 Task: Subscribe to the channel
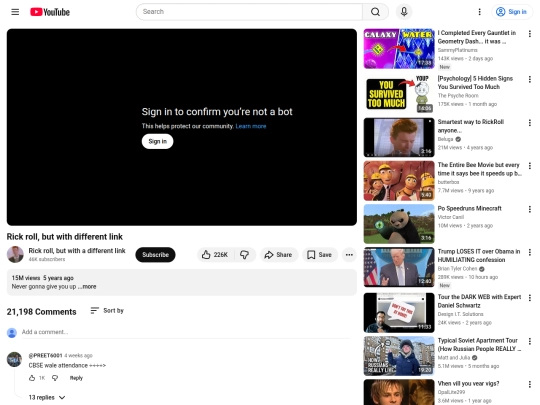155,255
